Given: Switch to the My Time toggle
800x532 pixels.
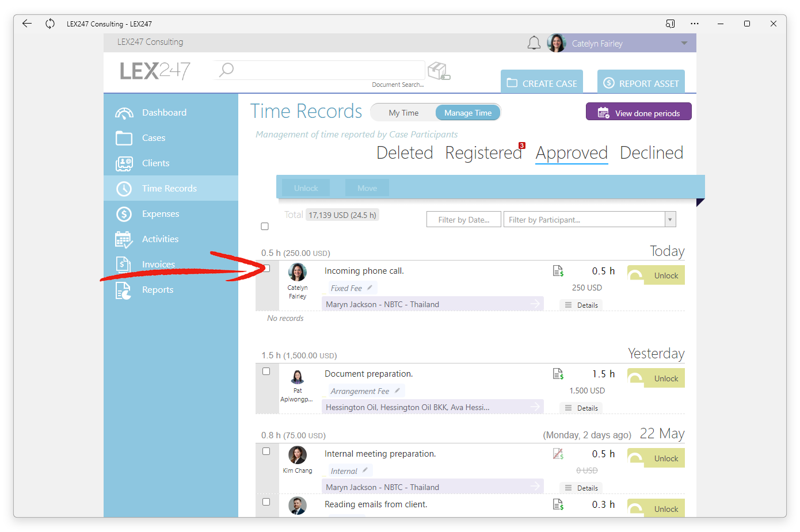Looking at the screenshot, I should pyautogui.click(x=403, y=113).
